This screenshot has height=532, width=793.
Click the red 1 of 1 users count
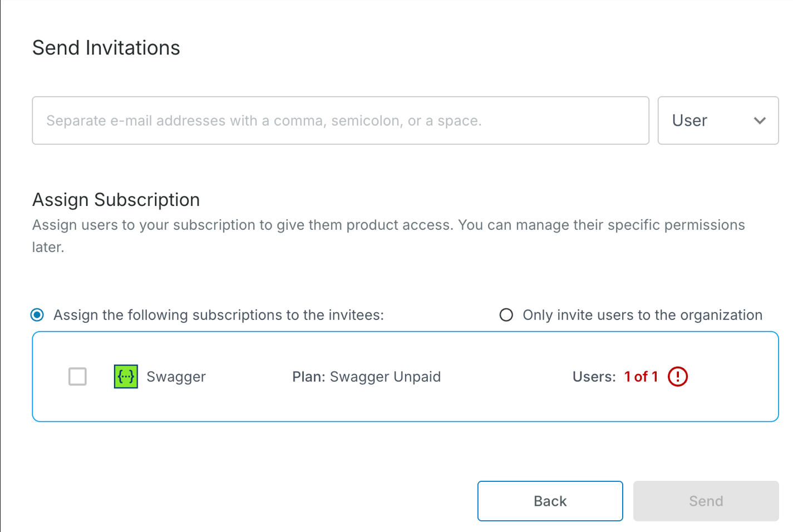point(641,377)
